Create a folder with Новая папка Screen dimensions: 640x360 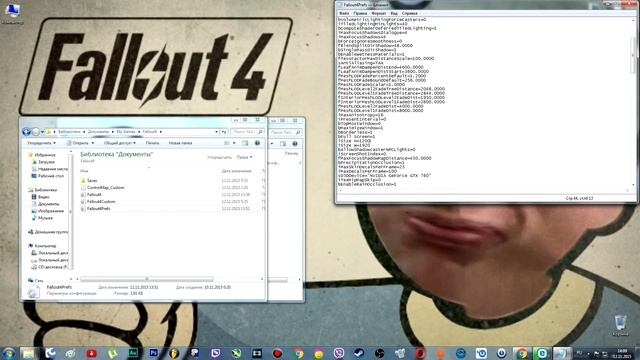click(x=180, y=143)
